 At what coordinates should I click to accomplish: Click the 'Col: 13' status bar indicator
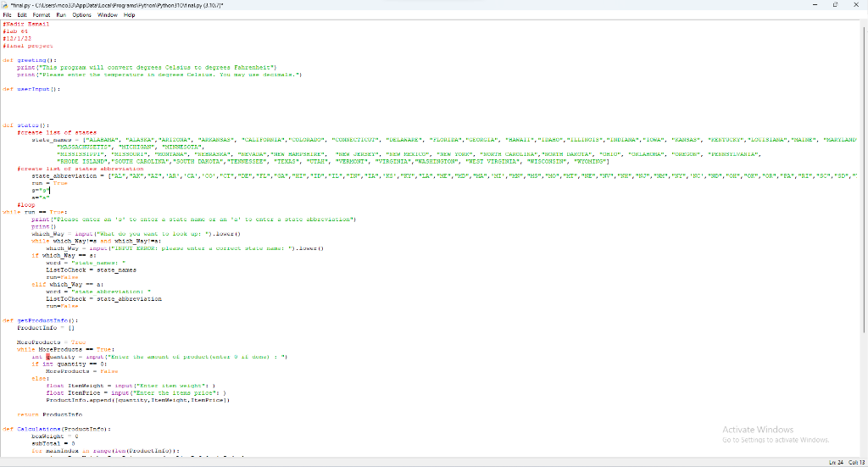857,463
